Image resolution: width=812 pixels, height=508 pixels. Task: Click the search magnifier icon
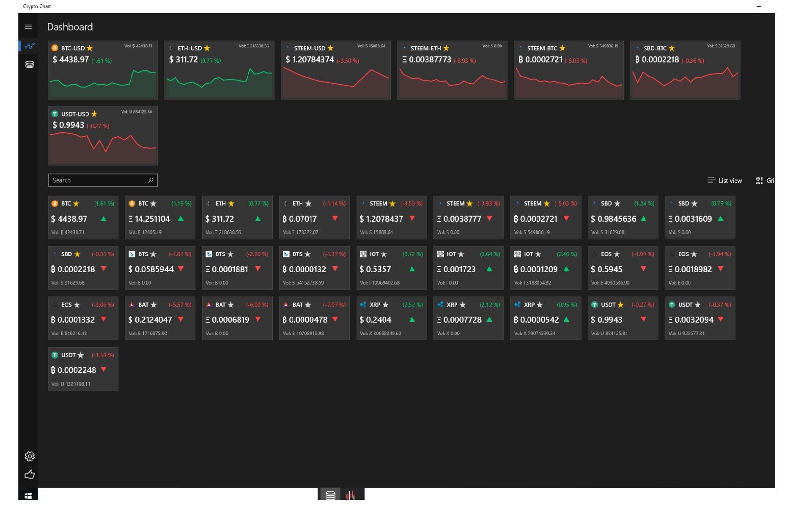coord(151,180)
